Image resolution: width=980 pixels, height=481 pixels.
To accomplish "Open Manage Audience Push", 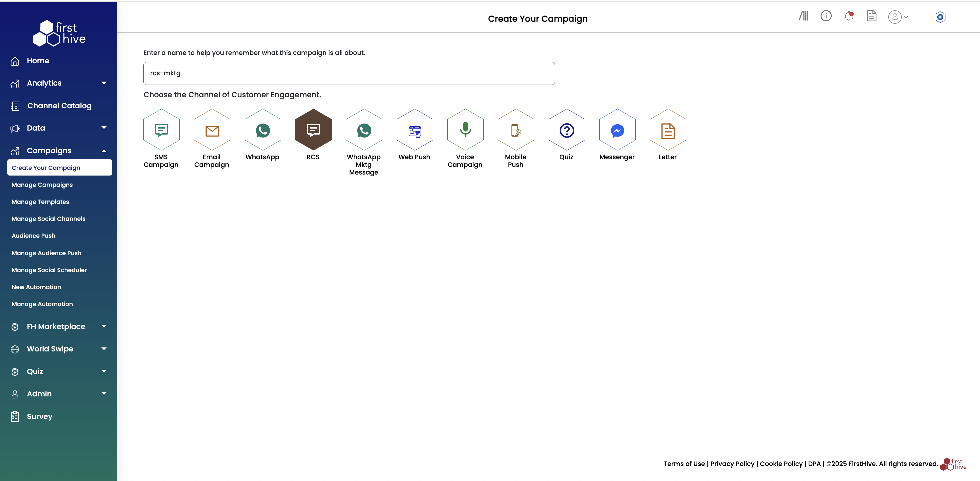I will (x=46, y=253).
